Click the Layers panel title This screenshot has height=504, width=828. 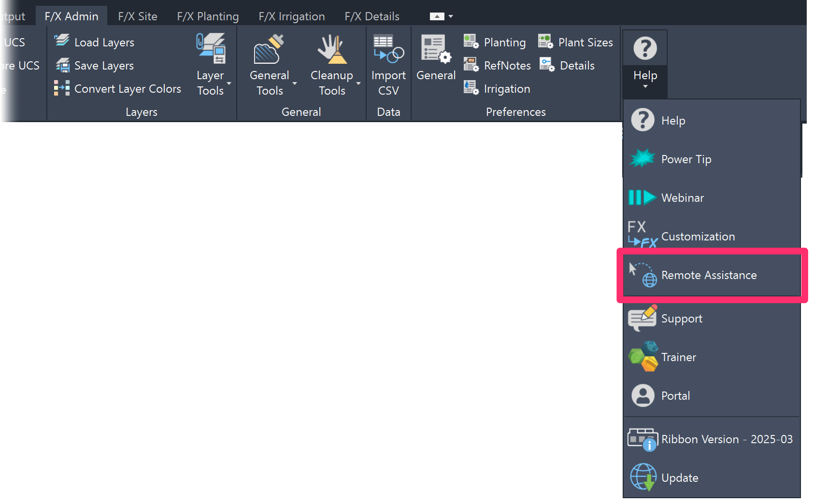click(142, 112)
